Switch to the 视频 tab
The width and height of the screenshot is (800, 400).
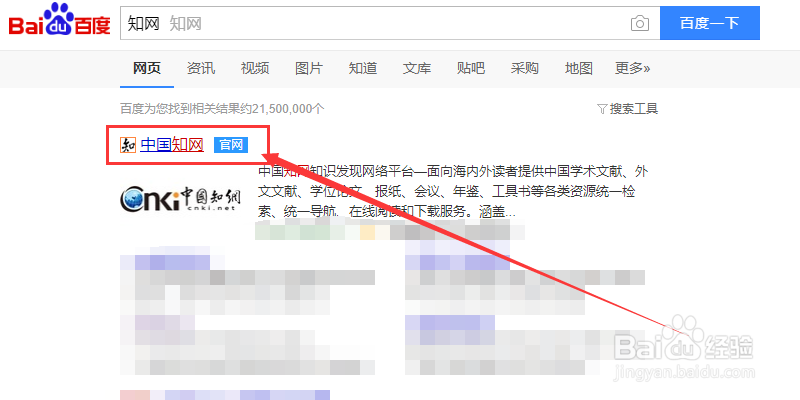pos(255,68)
